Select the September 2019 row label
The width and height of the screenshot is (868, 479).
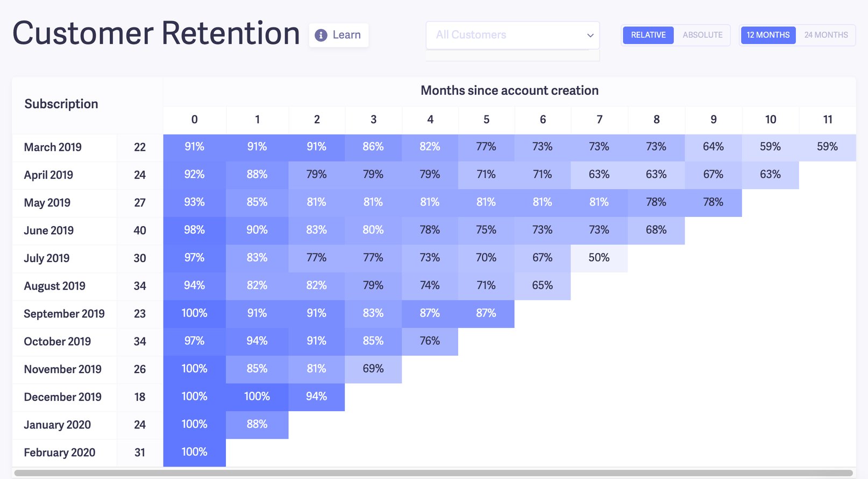63,314
